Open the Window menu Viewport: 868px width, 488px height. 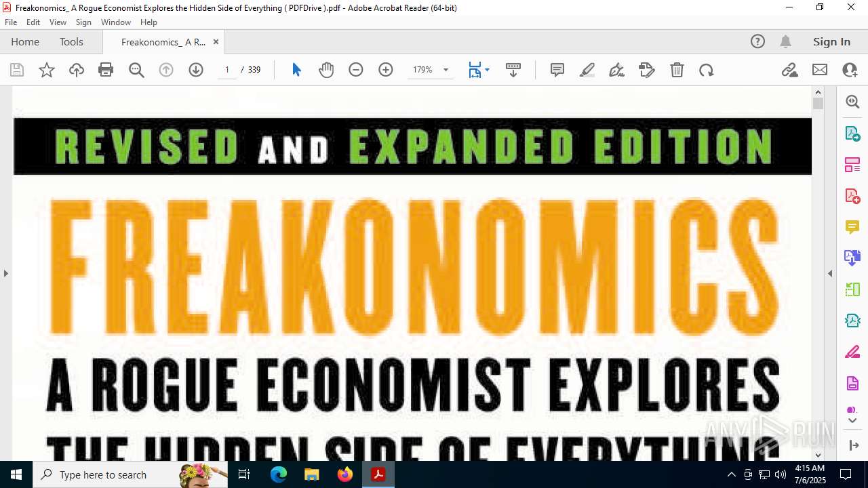(x=116, y=22)
